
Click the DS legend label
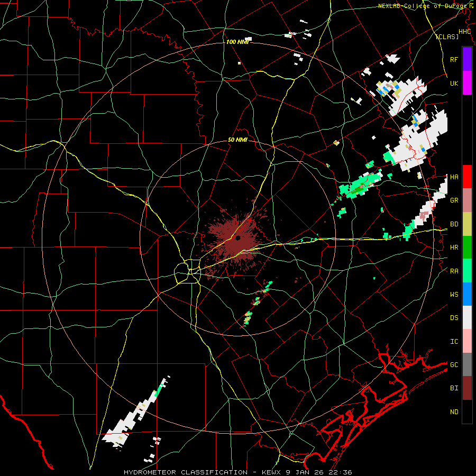(454, 318)
